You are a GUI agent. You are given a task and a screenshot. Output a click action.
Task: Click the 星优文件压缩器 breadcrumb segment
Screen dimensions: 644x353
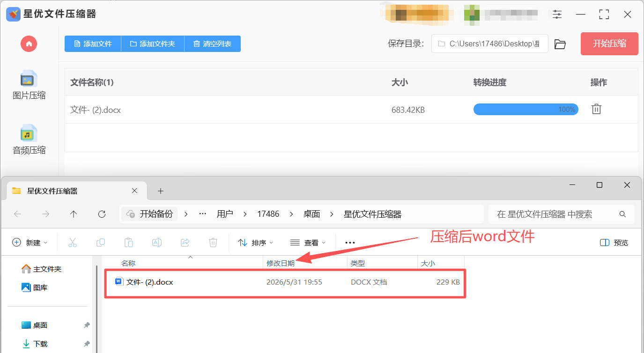(373, 214)
